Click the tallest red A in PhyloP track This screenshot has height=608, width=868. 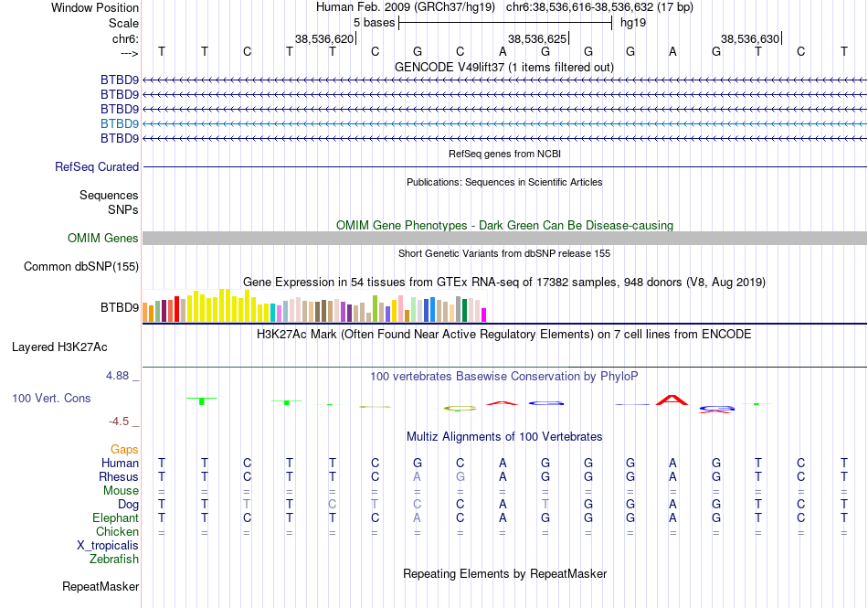click(x=672, y=400)
